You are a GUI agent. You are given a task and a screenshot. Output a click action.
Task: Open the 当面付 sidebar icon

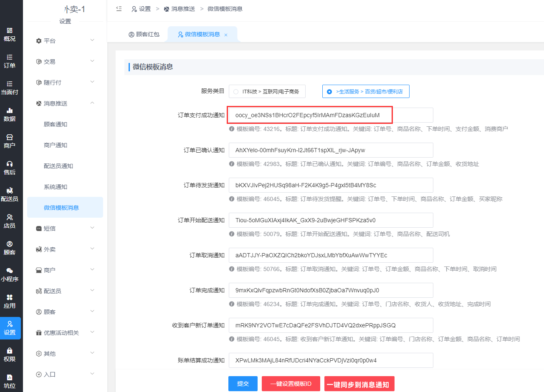coord(10,88)
